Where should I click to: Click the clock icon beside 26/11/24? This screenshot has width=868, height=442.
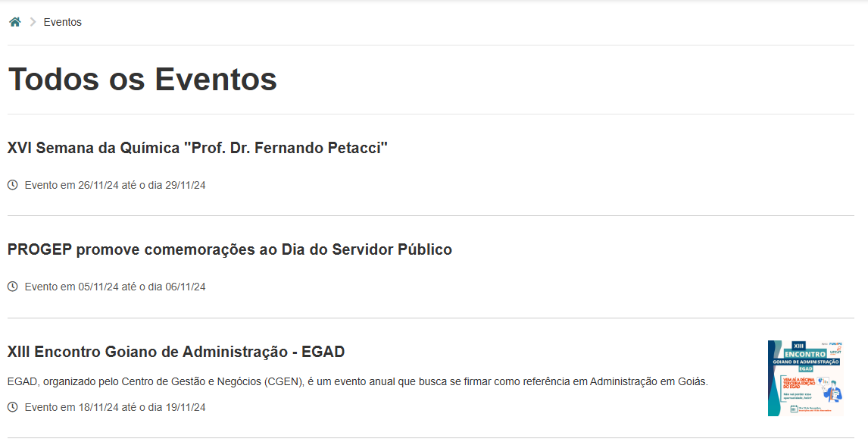[x=13, y=184]
